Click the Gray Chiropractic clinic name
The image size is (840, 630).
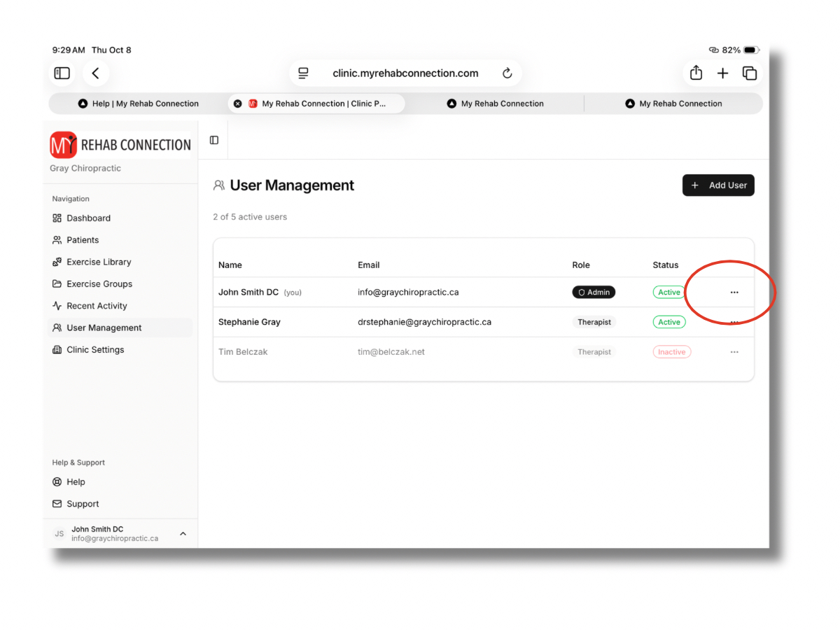click(x=85, y=168)
